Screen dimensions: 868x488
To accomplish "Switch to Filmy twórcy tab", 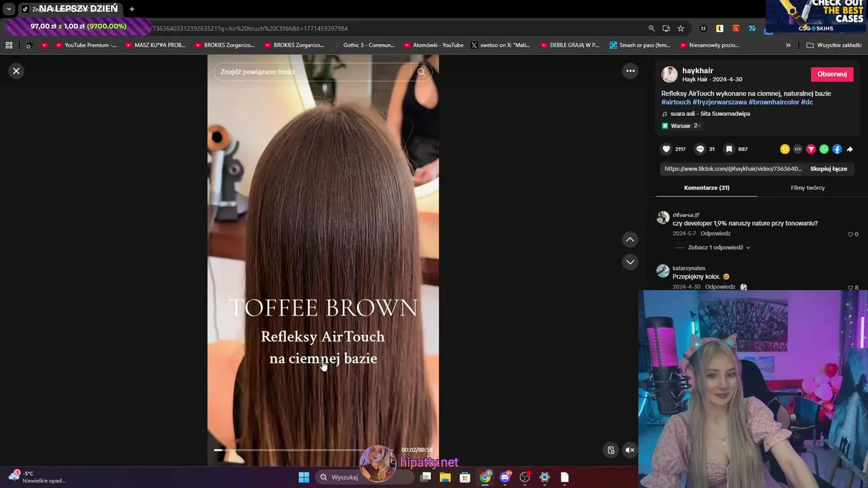I will coord(808,188).
